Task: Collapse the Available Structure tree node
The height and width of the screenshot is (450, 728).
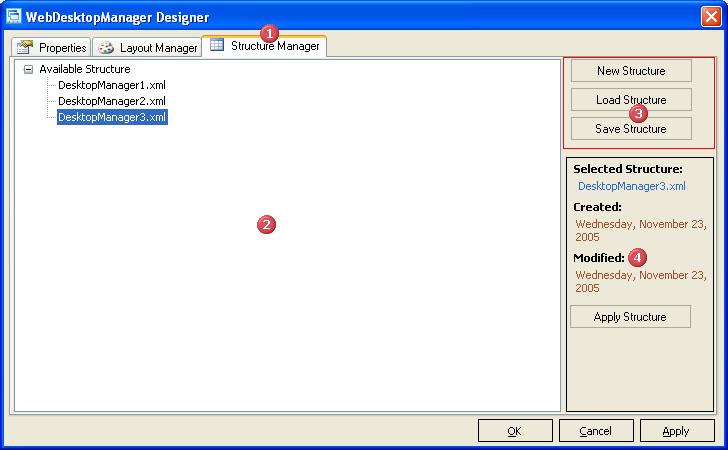Action: pyautogui.click(x=27, y=70)
